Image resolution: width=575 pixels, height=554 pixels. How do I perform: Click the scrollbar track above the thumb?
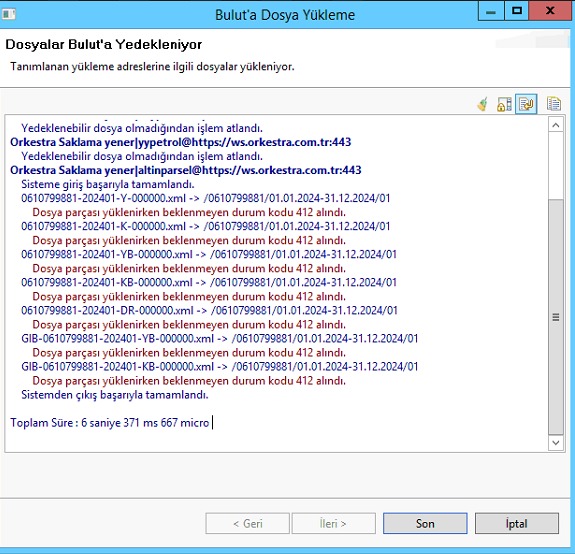[x=556, y=166]
